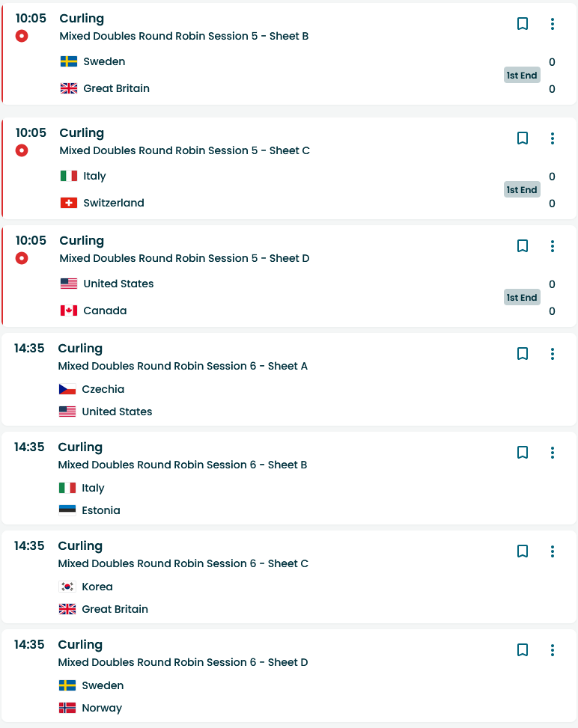Open more options for Session 5 Sheet C

553,138
